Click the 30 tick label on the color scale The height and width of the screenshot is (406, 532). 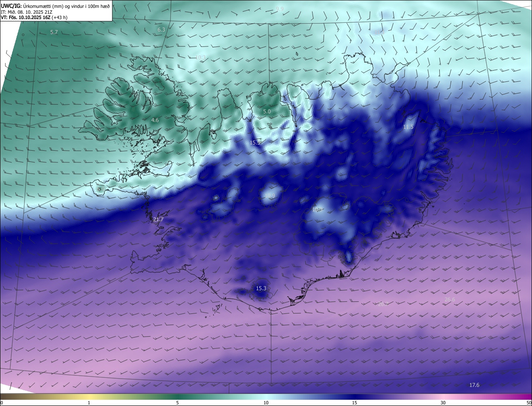pyautogui.click(x=443, y=403)
